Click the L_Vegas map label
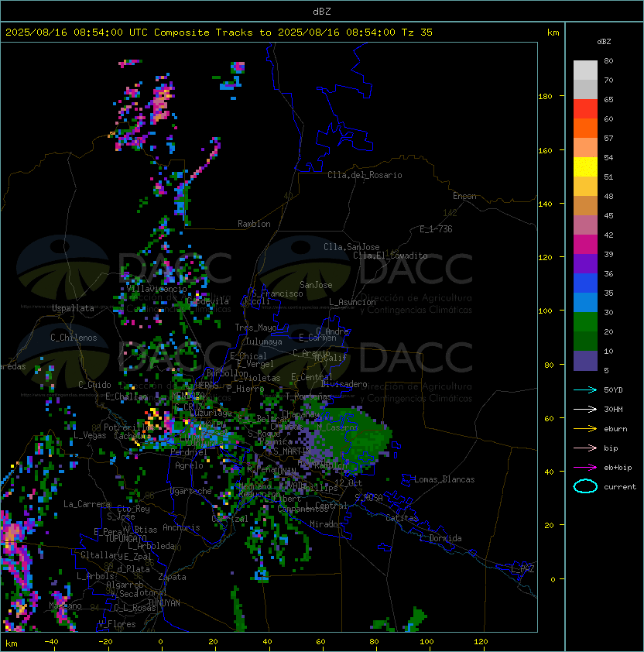 [x=90, y=435]
